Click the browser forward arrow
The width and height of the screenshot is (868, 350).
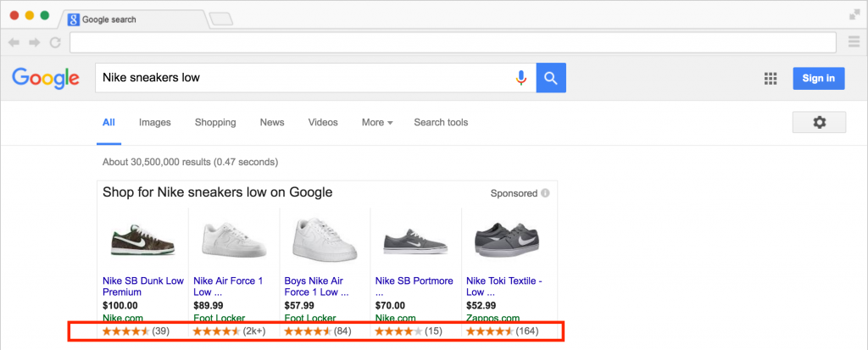[34, 42]
